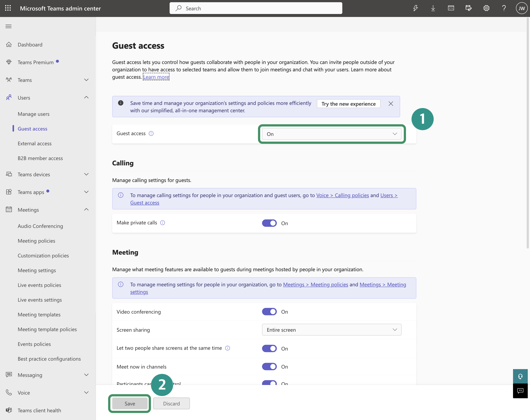
Task: Open Best practice configurations in sidebar
Action: tap(49, 359)
